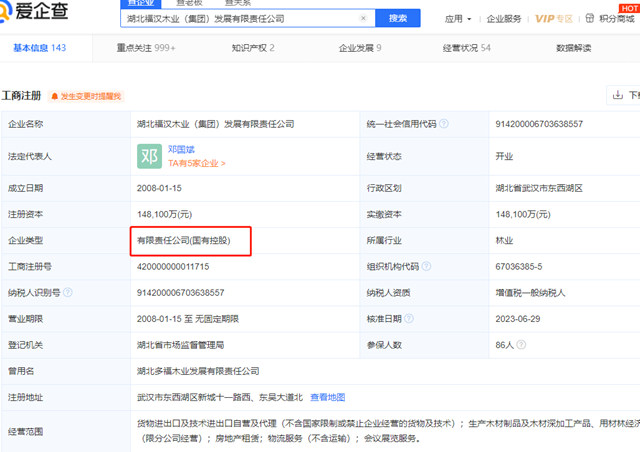This screenshot has width=640, height=452.
Task: Switch to the 重点关注 999+ tab
Action: pos(146,48)
